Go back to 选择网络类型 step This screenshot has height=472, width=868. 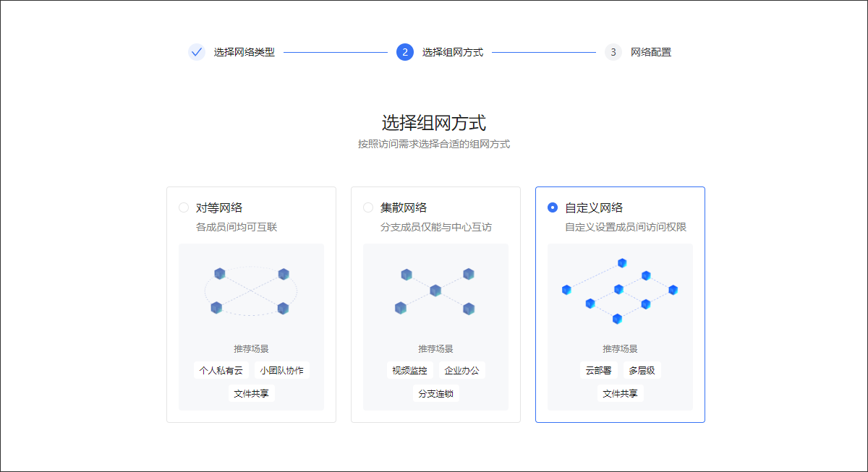click(x=244, y=52)
